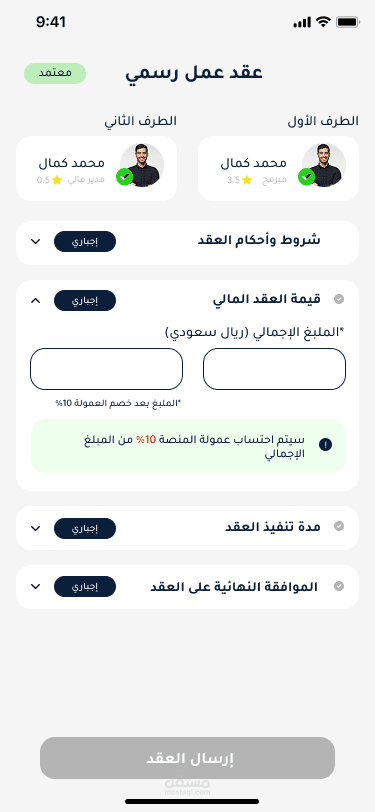Tap the info icon in commission notice
This screenshot has width=375, height=812.
pyautogui.click(x=325, y=445)
